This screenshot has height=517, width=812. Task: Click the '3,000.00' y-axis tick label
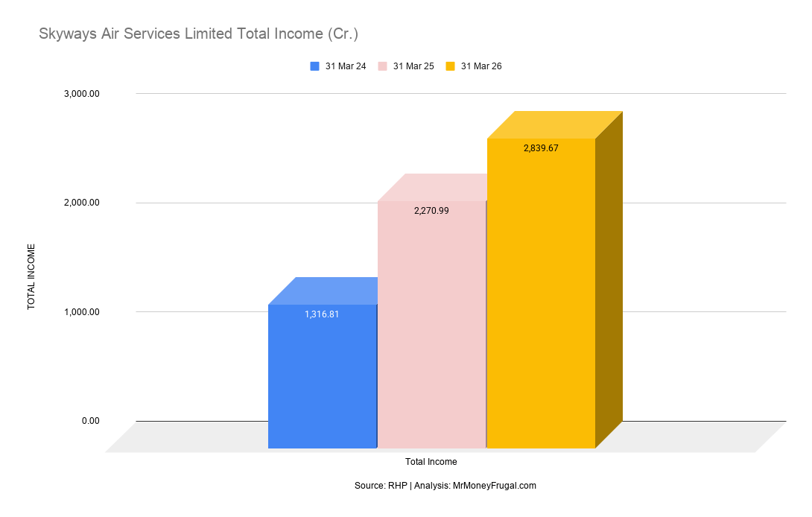[82, 94]
